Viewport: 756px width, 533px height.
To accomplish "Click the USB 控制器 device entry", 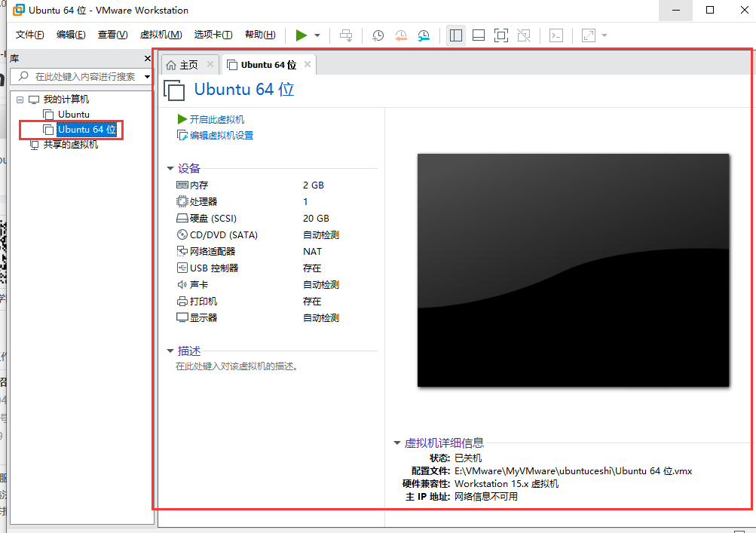I will (x=207, y=268).
